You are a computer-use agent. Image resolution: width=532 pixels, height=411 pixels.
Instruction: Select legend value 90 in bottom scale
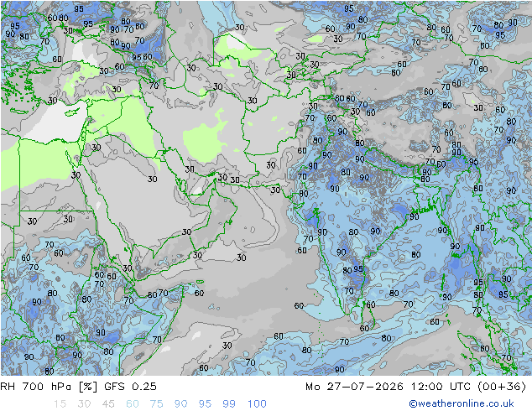tap(181, 404)
